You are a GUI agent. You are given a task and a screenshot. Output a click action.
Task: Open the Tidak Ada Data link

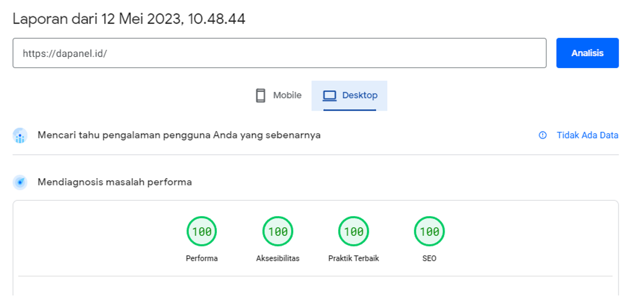(x=587, y=136)
